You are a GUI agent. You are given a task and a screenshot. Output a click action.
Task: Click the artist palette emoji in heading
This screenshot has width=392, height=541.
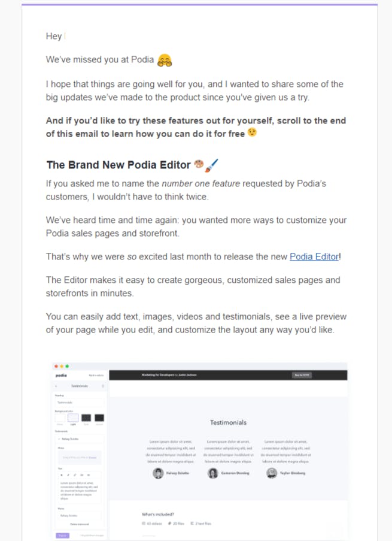tap(199, 164)
